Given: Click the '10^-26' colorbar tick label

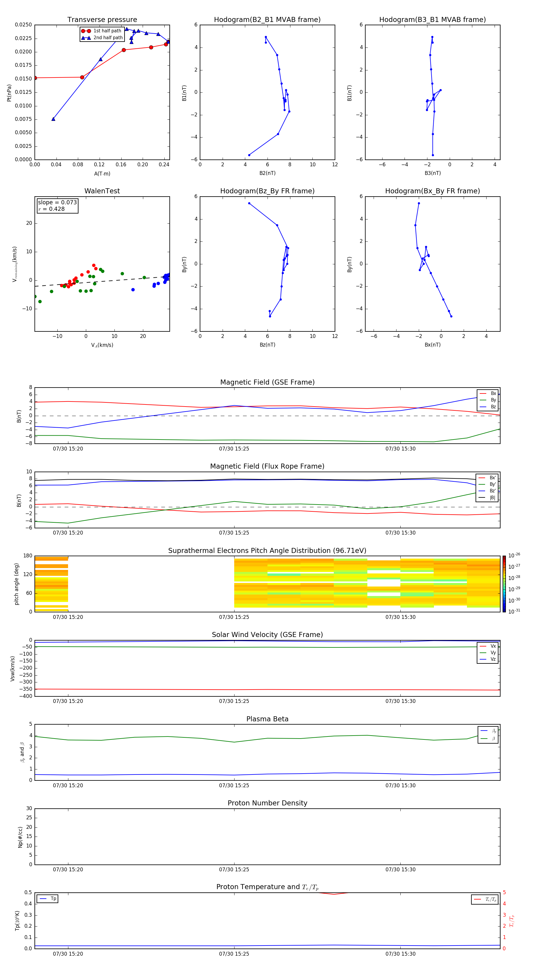Looking at the screenshot, I should pos(514,555).
